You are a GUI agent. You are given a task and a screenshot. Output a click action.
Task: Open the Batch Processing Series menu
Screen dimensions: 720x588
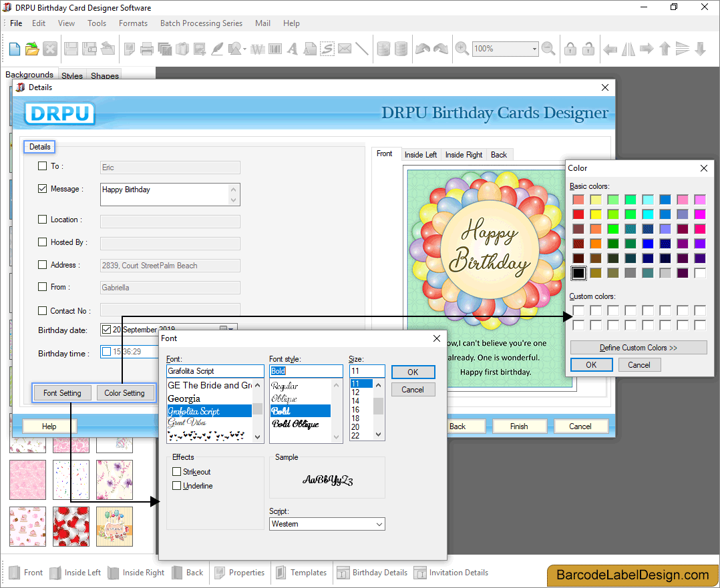[201, 23]
